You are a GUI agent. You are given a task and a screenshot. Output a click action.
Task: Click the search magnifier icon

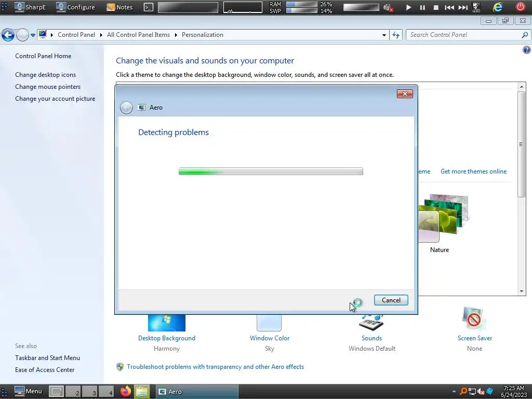[525, 35]
